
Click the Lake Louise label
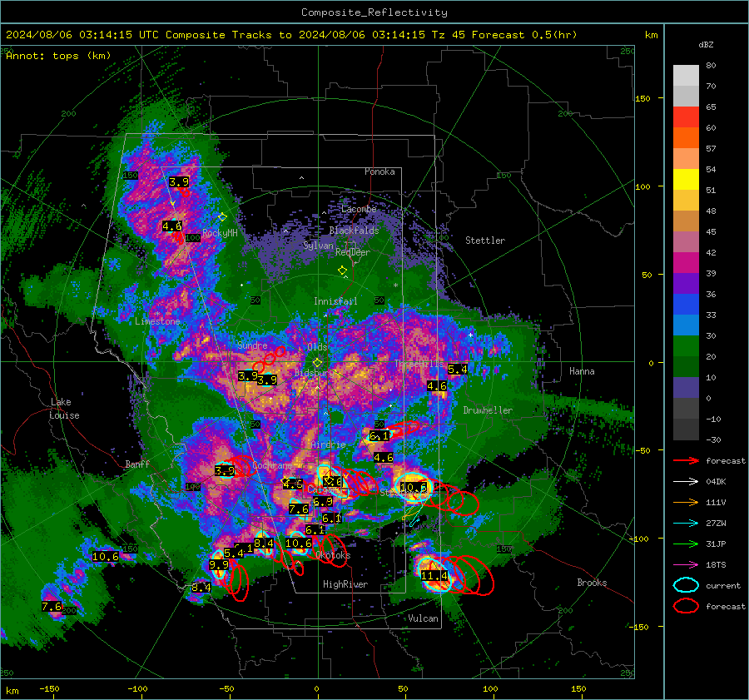click(64, 409)
